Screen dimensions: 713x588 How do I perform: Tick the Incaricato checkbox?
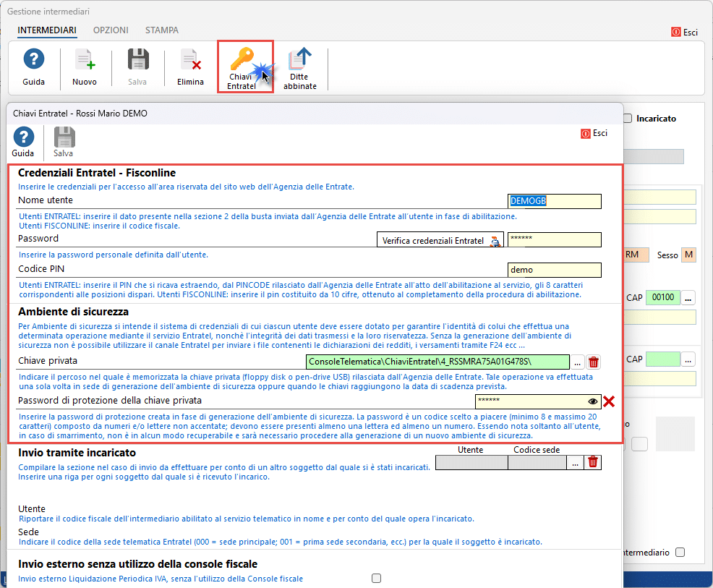point(628,118)
